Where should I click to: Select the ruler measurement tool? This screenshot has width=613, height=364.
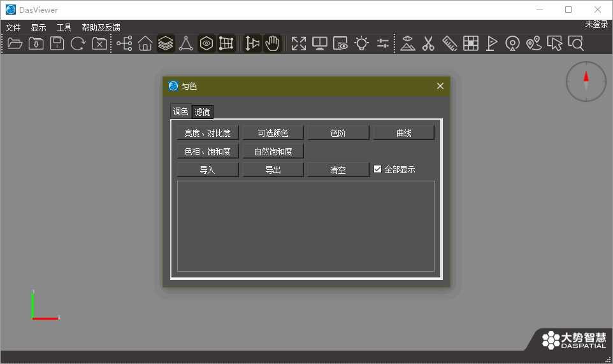tap(450, 43)
